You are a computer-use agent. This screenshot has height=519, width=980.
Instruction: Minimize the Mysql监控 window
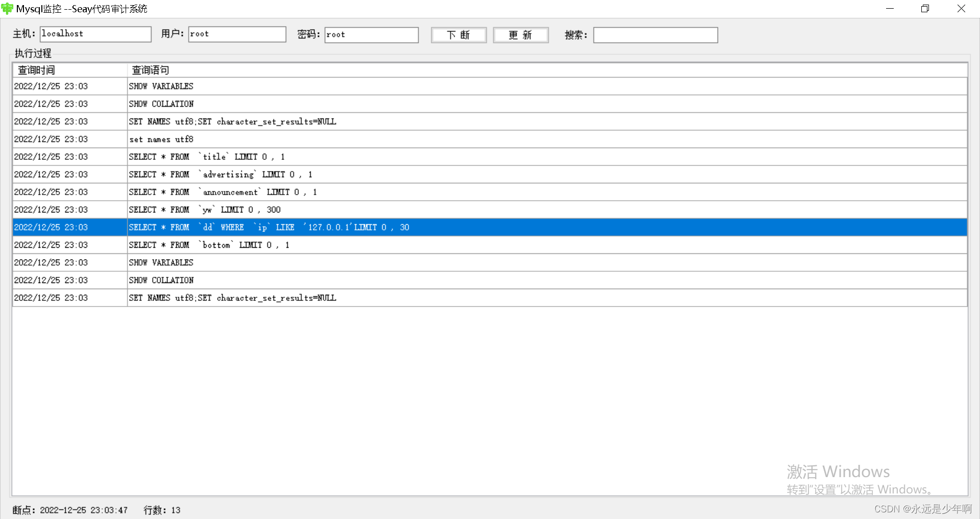(890, 9)
